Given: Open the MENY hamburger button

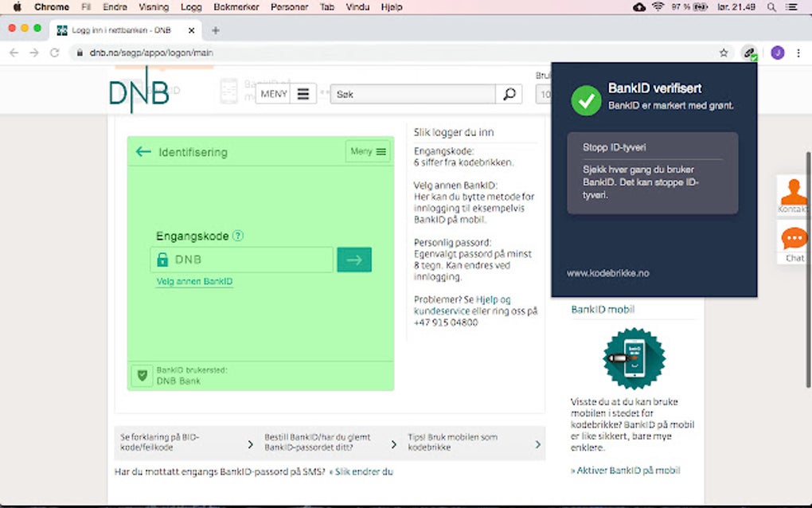Looking at the screenshot, I should click(286, 94).
